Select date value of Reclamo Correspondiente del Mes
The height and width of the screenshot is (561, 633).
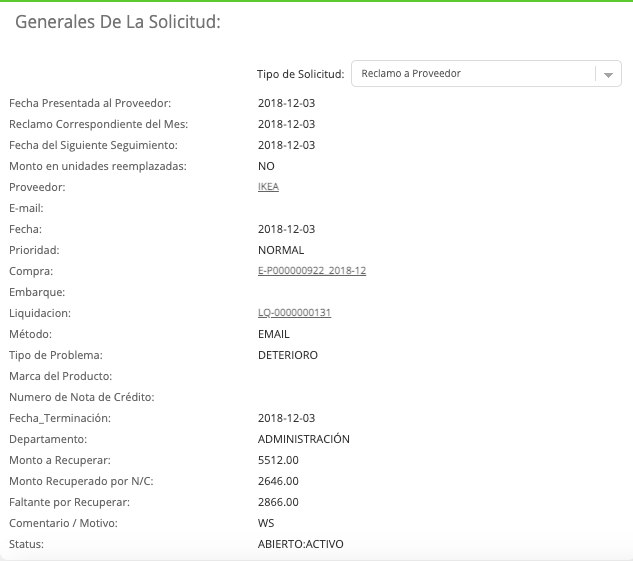(x=287, y=124)
